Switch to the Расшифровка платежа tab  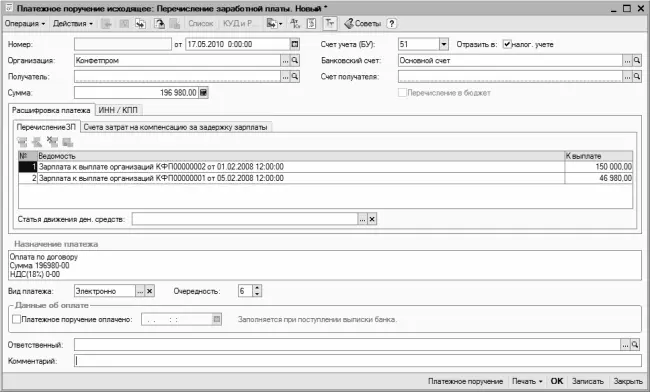click(51, 110)
